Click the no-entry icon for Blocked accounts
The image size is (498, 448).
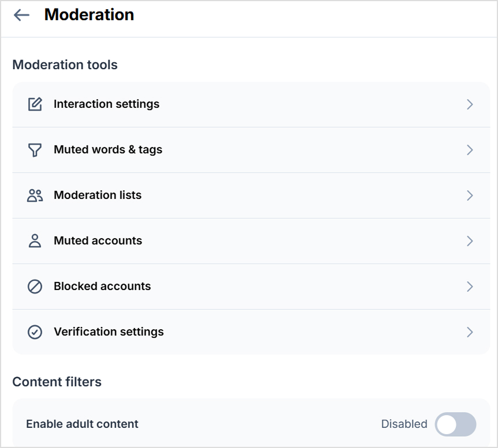click(35, 287)
